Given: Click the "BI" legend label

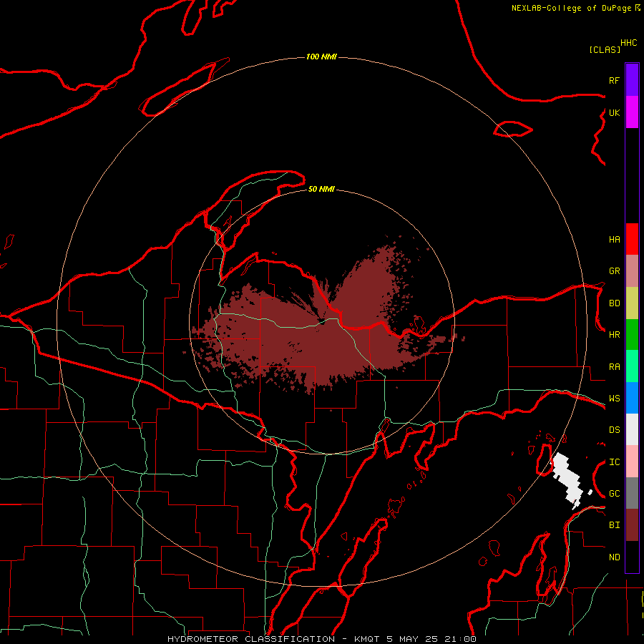Looking at the screenshot, I should point(614,525).
